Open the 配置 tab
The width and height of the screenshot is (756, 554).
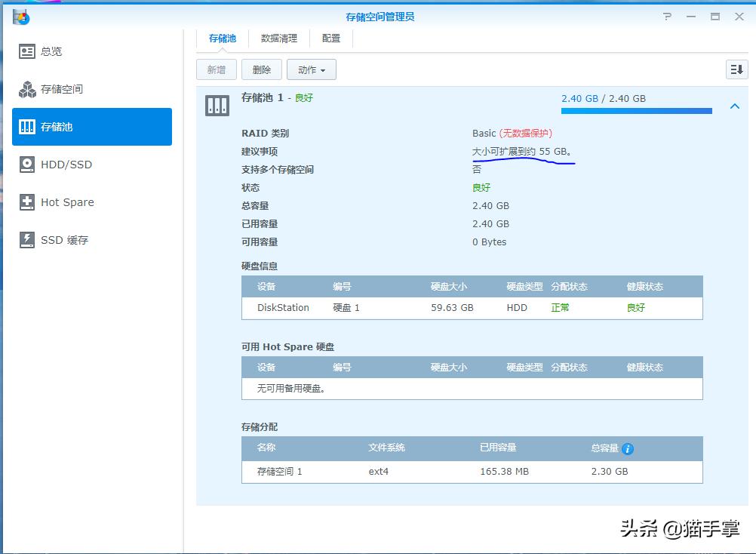[330, 38]
